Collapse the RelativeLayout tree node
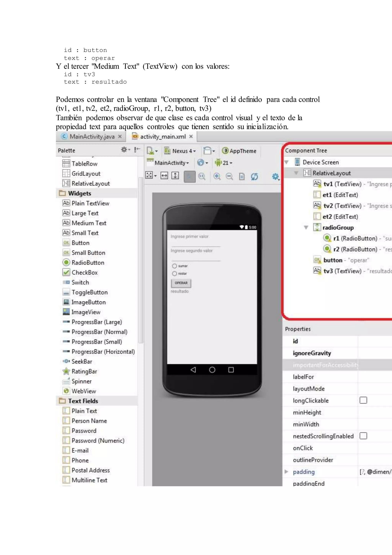Image resolution: width=392 pixels, height=555 pixels. click(x=296, y=173)
